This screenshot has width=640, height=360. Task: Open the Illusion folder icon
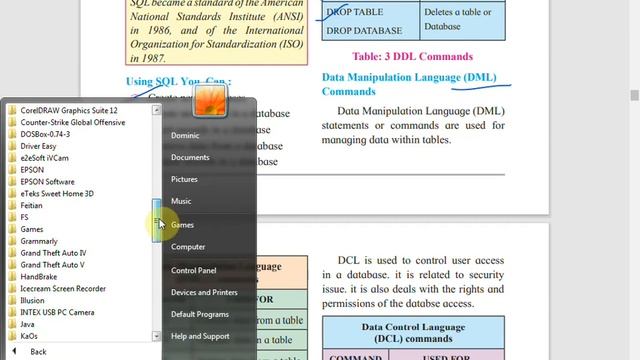12,300
